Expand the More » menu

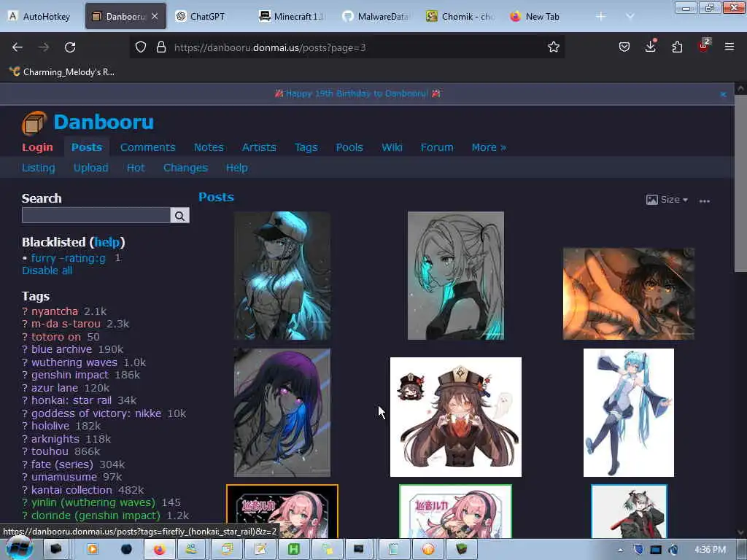pos(489,147)
